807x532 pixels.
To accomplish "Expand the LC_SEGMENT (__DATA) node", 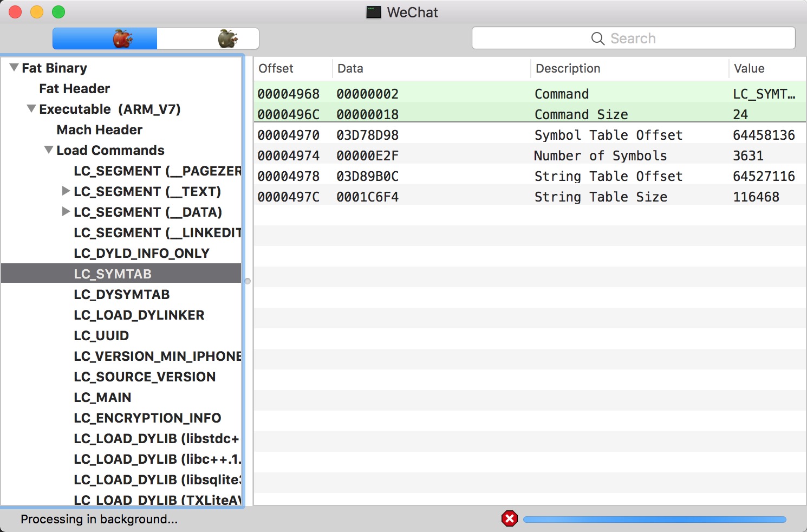I will pyautogui.click(x=66, y=212).
